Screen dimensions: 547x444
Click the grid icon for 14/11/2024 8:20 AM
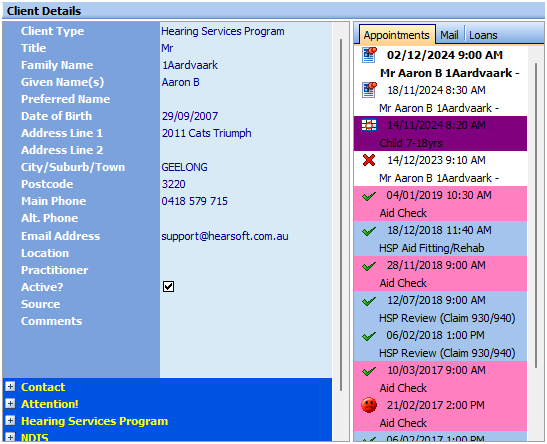click(369, 125)
